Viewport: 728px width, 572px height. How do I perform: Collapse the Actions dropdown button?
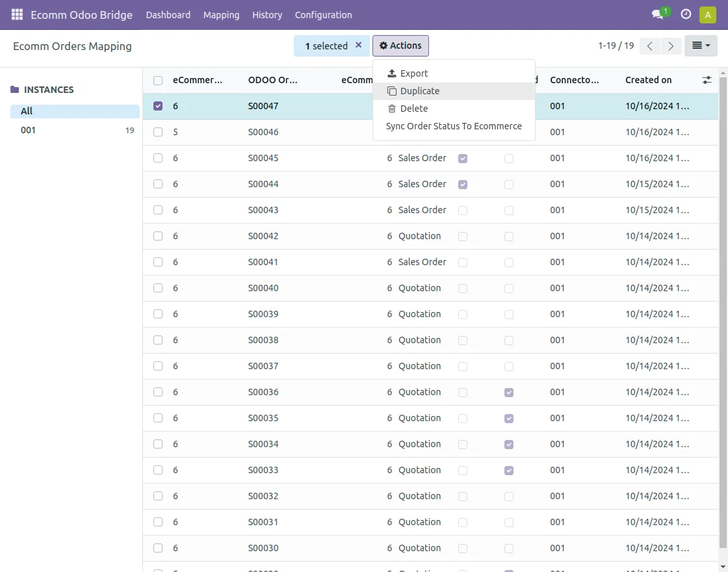tap(400, 45)
